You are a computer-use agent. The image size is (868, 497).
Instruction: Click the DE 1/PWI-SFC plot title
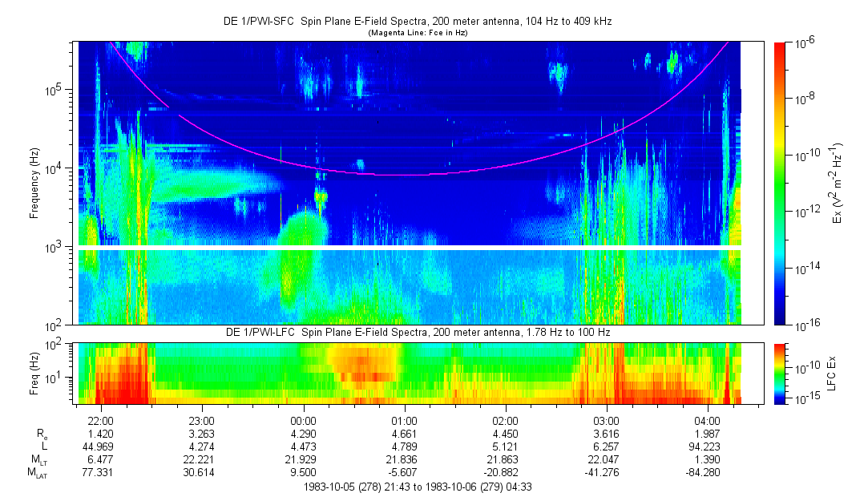tap(418, 22)
